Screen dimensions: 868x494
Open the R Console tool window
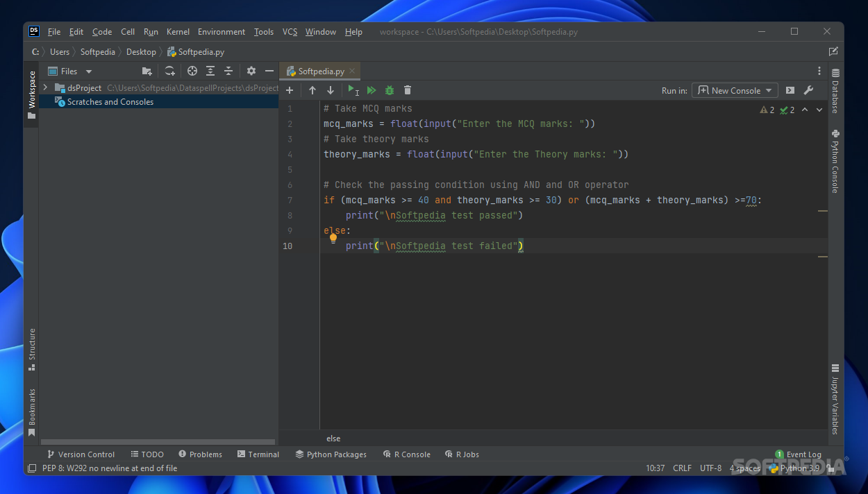pos(407,454)
